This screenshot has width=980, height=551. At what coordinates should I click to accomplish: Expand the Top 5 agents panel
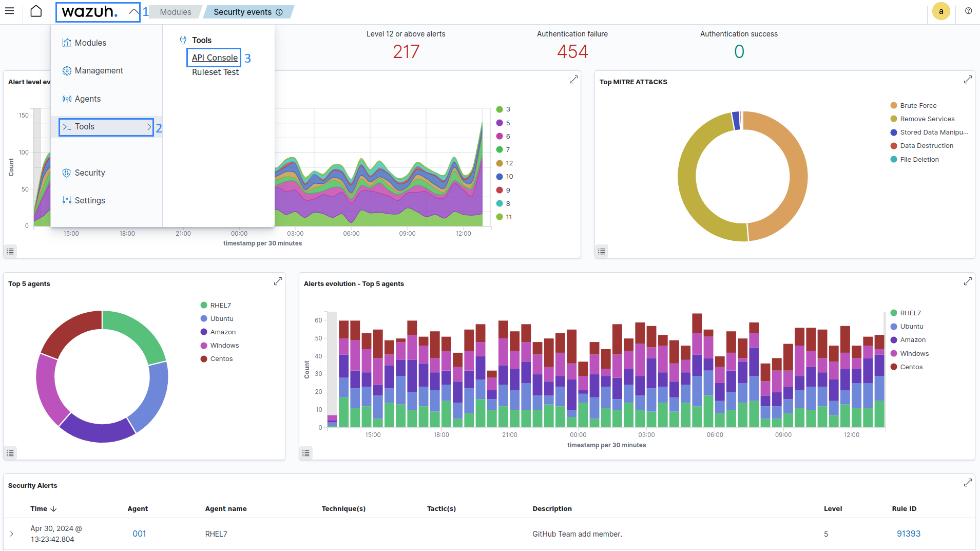pyautogui.click(x=278, y=281)
